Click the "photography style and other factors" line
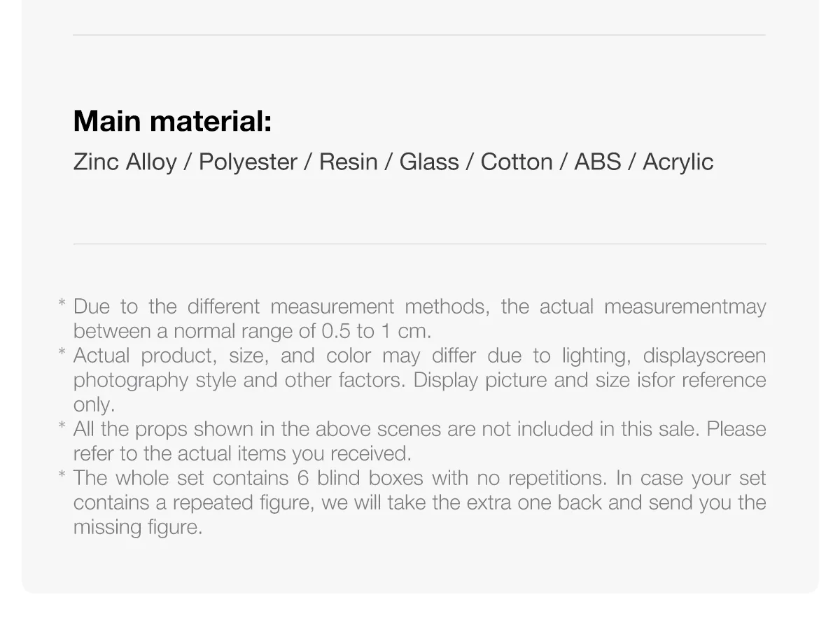This screenshot has width=840, height=632. (x=420, y=380)
